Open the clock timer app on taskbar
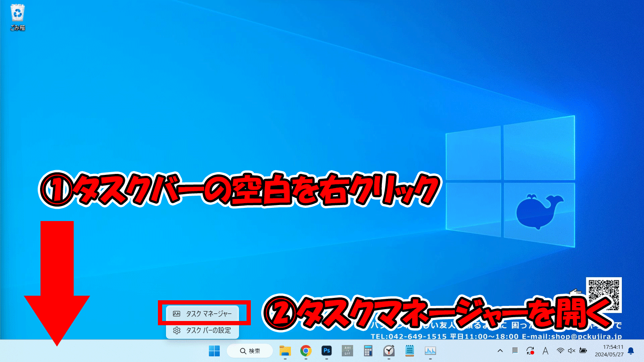This screenshot has width=644, height=362. (x=388, y=351)
